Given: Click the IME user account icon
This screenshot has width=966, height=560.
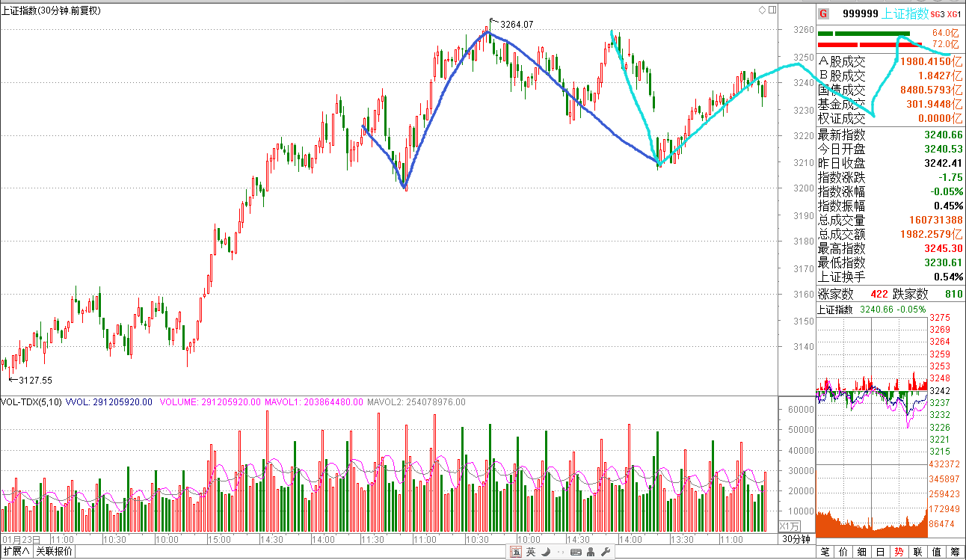Looking at the screenshot, I should [591, 553].
